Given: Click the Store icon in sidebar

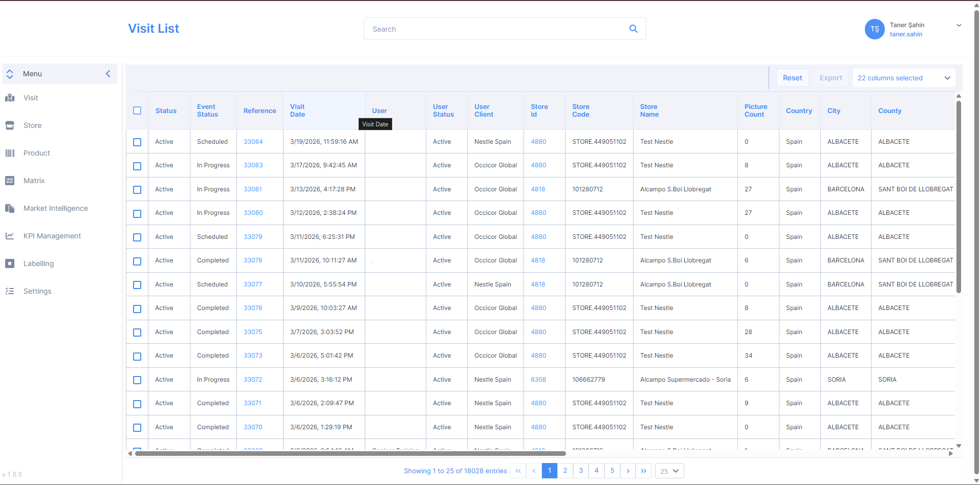Looking at the screenshot, I should coord(10,125).
